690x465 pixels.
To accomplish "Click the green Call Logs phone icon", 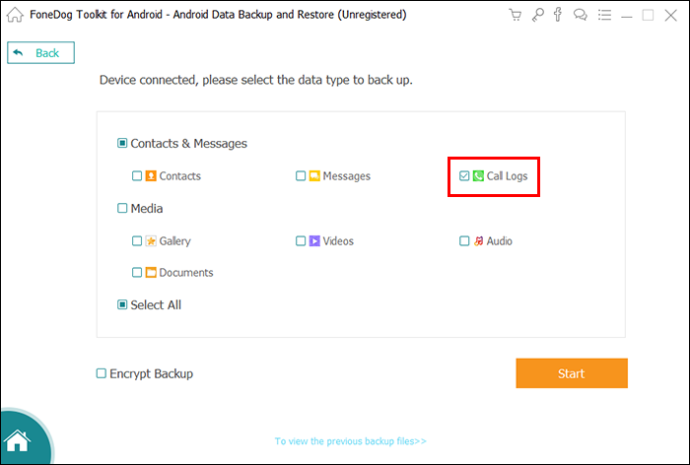I will (478, 176).
